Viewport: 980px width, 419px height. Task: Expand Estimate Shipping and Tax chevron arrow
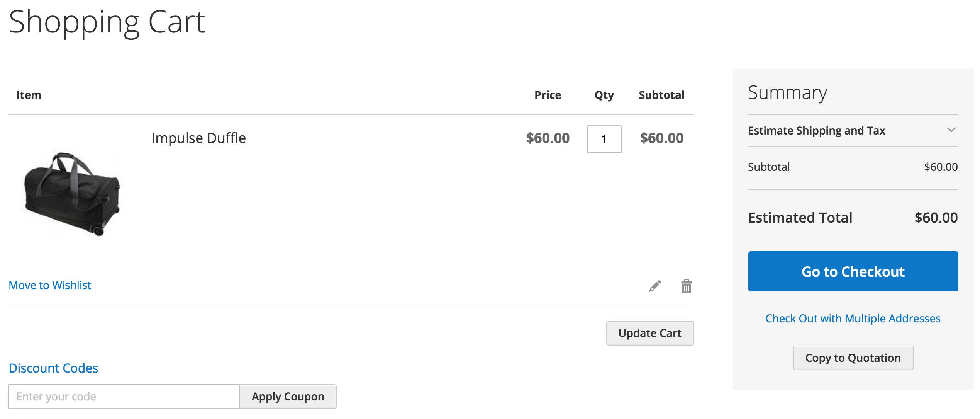coord(951,130)
